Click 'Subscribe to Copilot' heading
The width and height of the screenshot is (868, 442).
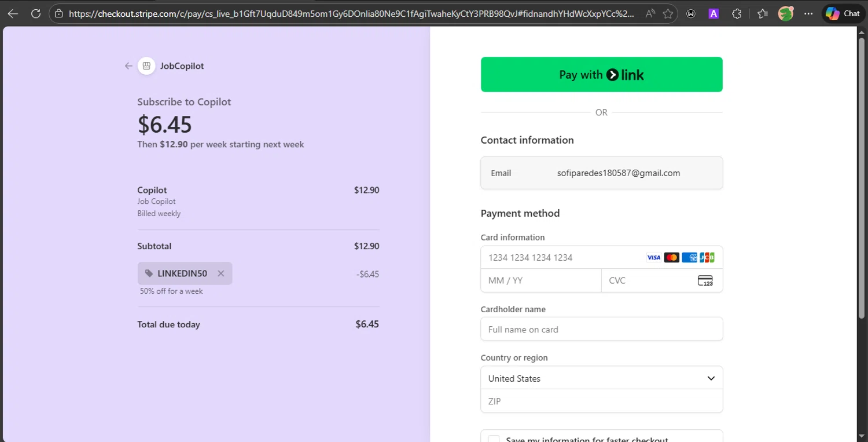184,102
